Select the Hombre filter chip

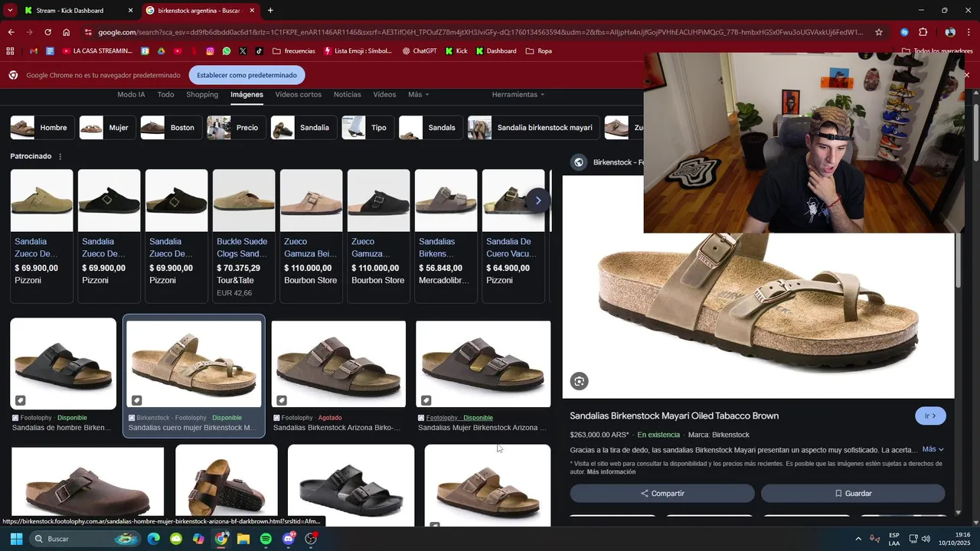pos(42,128)
